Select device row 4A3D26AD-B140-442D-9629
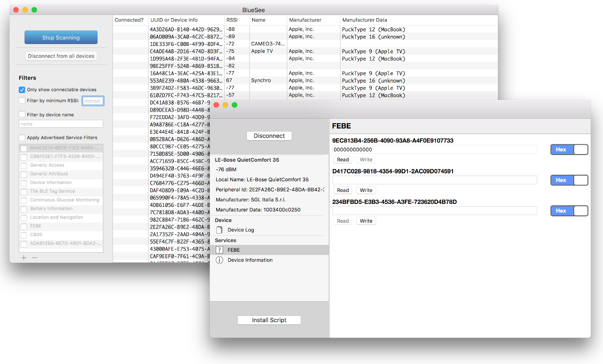Image resolution: width=603 pixels, height=364 pixels. tap(305, 29)
